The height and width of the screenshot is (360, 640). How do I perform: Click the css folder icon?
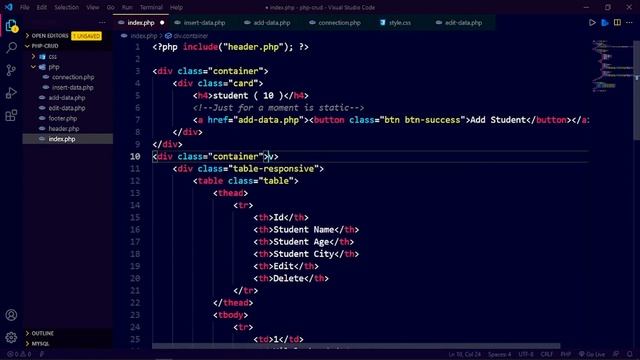coord(42,57)
